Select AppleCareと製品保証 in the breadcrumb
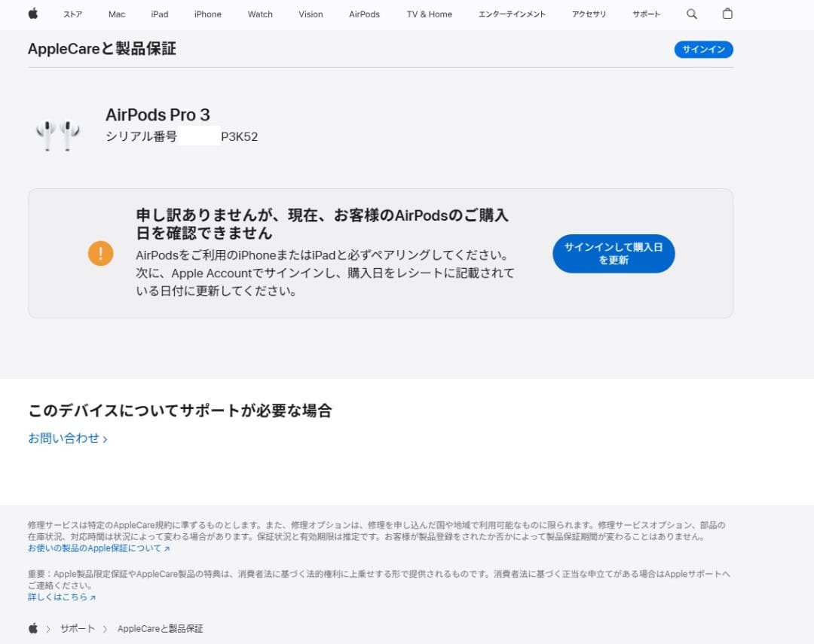Viewport: 814px width, 644px height. pyautogui.click(x=160, y=627)
